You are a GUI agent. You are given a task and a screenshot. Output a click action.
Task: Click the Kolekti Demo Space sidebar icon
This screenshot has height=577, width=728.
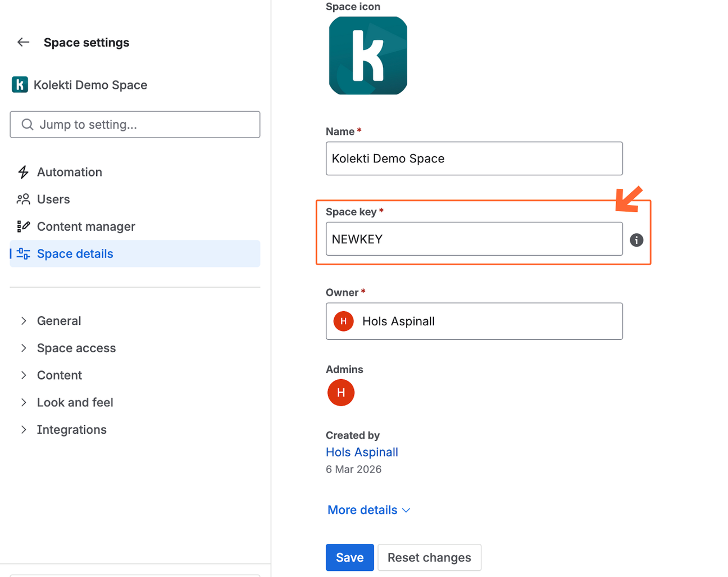tap(20, 84)
